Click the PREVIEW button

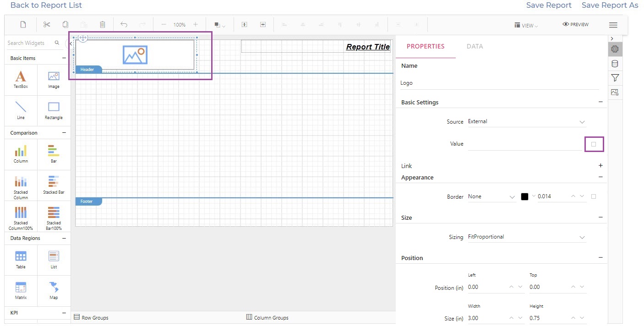(x=576, y=24)
